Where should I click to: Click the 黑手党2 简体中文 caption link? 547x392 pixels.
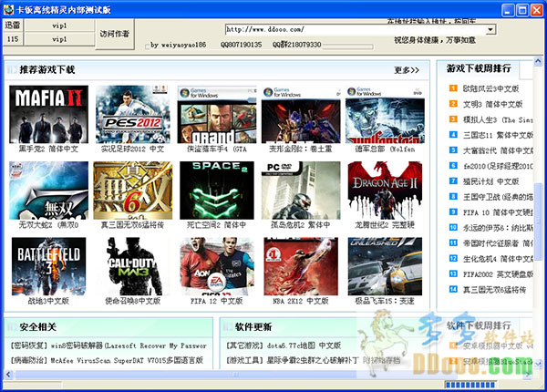tap(48, 149)
